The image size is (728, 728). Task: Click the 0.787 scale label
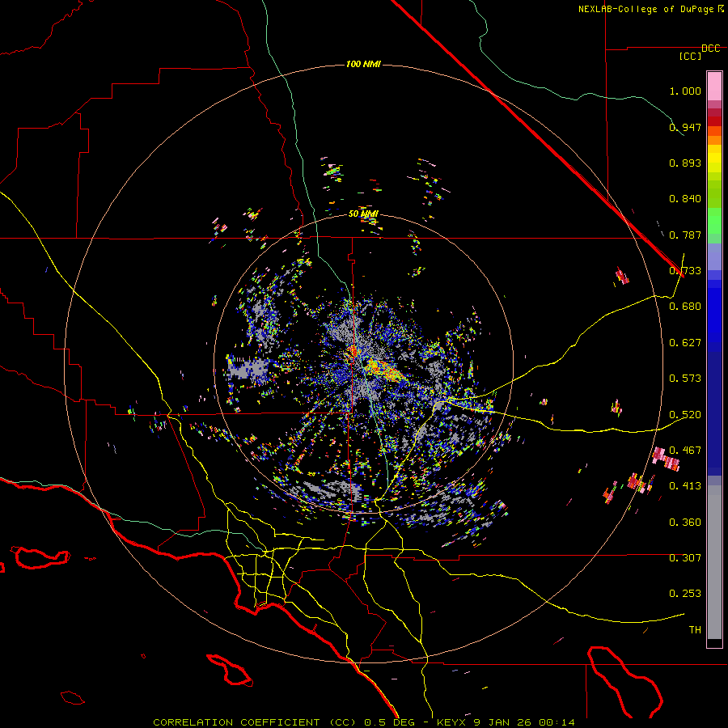[685, 235]
